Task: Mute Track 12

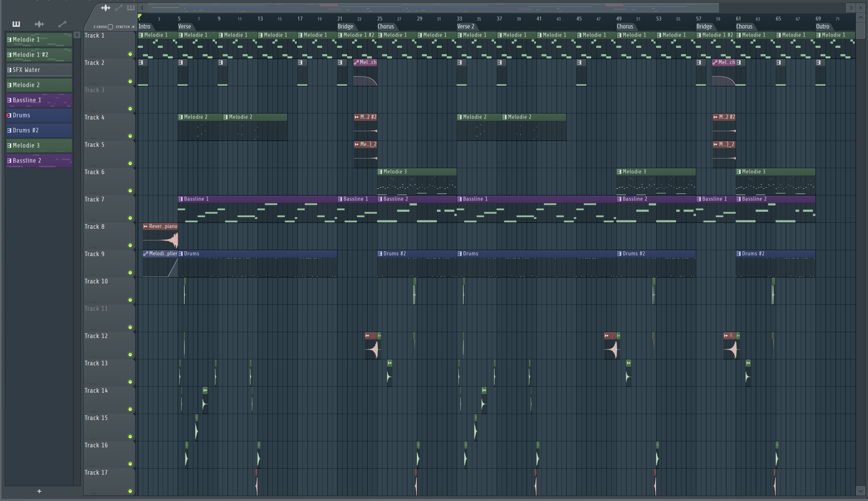Action: [130, 355]
